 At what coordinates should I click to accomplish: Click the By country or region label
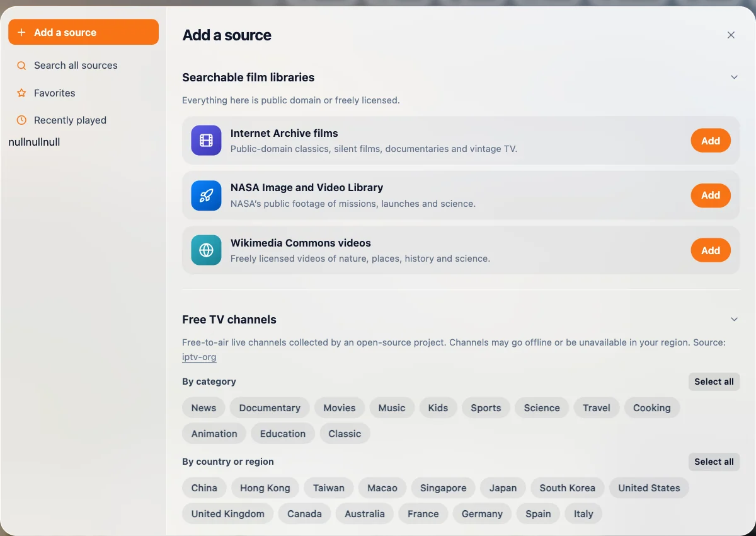pyautogui.click(x=228, y=462)
